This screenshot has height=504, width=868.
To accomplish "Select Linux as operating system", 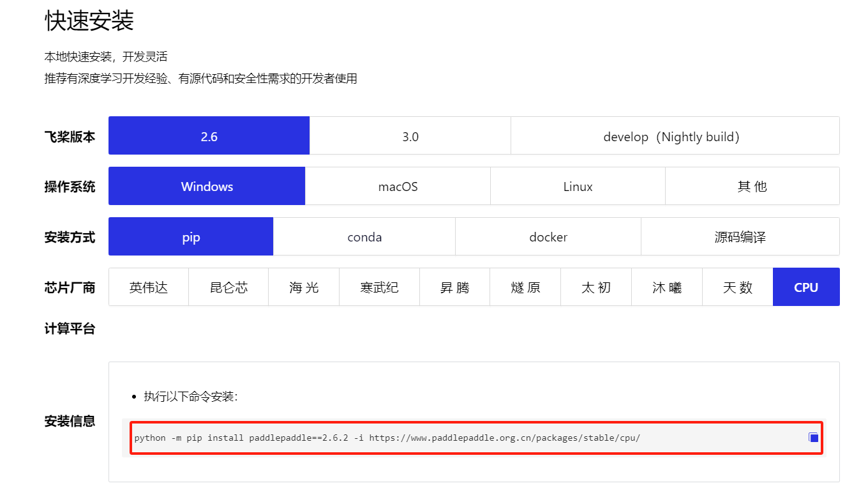I will pos(578,186).
